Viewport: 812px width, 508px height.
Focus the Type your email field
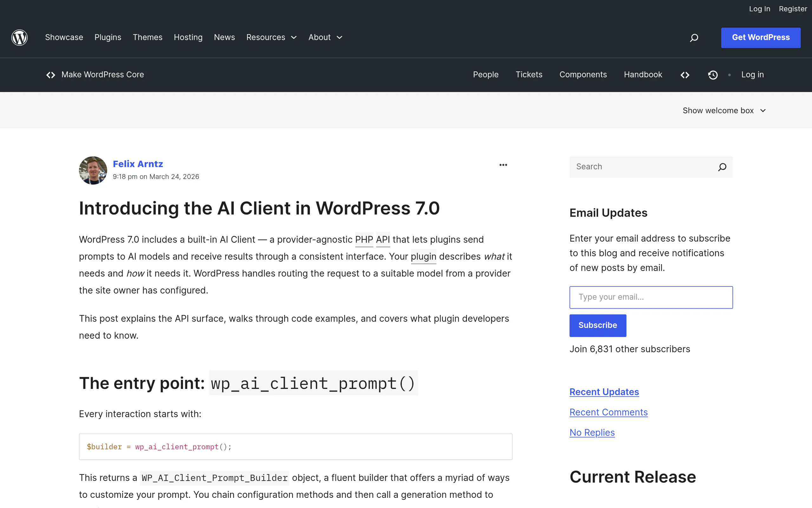tap(651, 297)
